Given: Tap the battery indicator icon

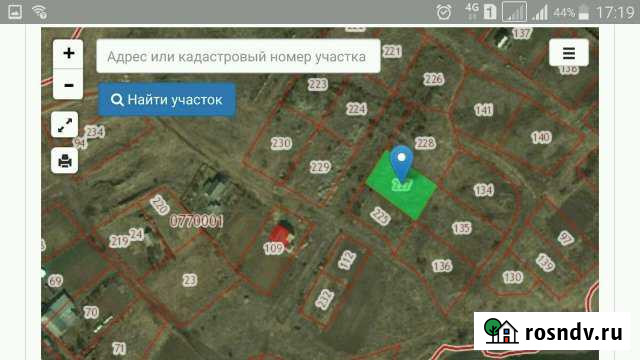Looking at the screenshot, I should click(x=584, y=12).
